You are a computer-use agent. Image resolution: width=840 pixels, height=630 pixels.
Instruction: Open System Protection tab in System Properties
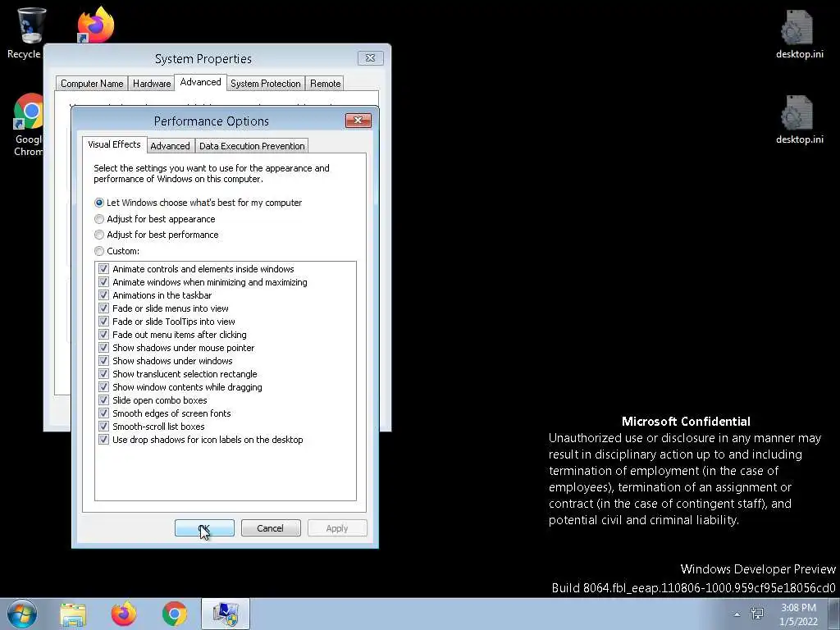(x=266, y=84)
